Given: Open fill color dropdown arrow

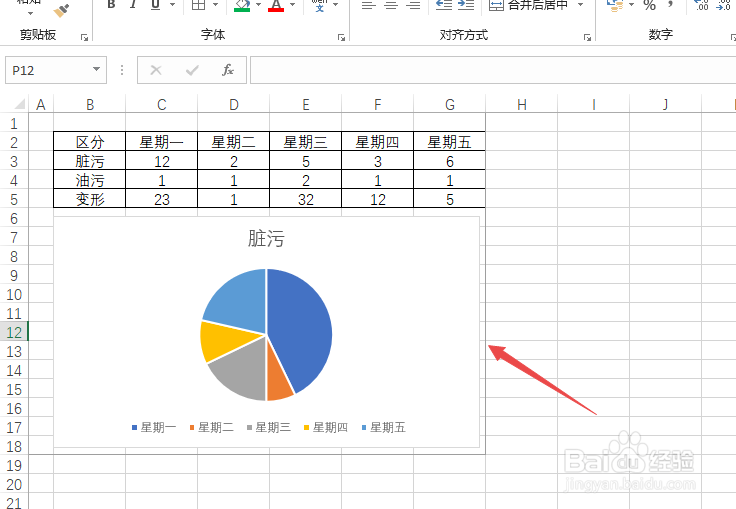Looking at the screenshot, I should pos(259,5).
